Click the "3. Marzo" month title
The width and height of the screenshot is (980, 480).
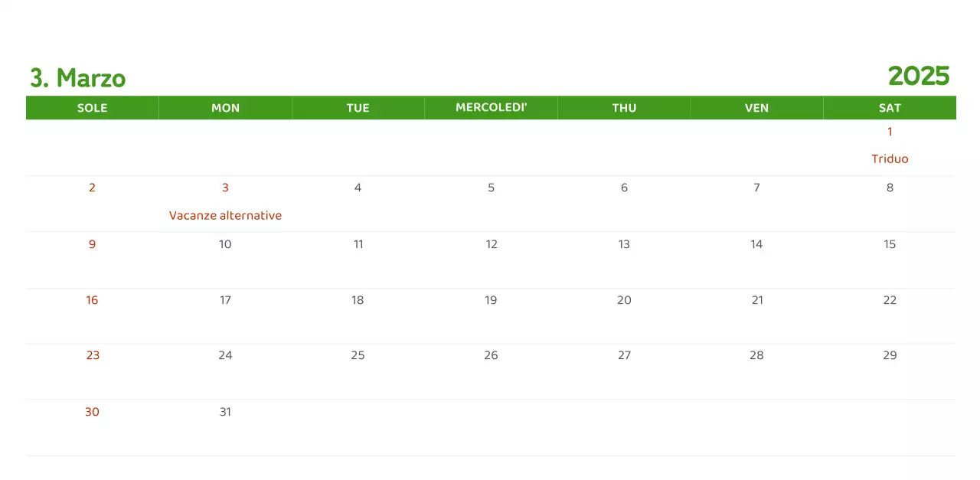tap(77, 78)
